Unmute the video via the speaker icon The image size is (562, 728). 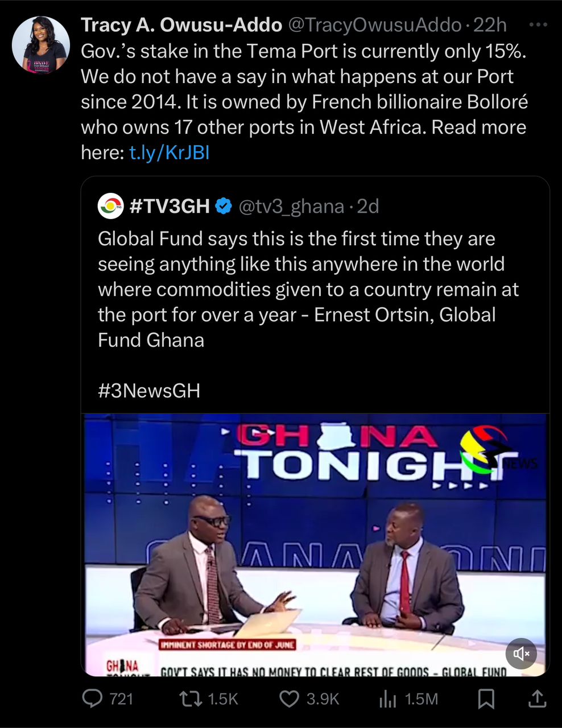(x=521, y=653)
